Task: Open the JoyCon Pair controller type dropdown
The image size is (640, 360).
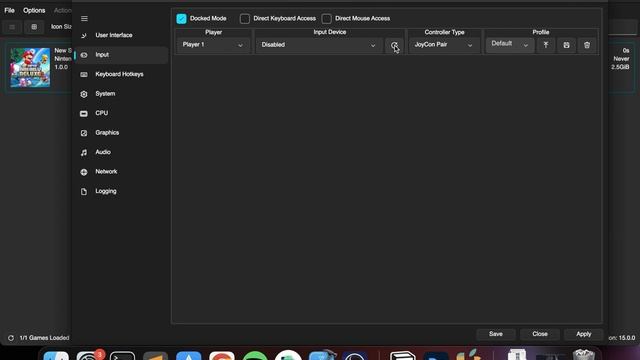Action: (x=444, y=45)
